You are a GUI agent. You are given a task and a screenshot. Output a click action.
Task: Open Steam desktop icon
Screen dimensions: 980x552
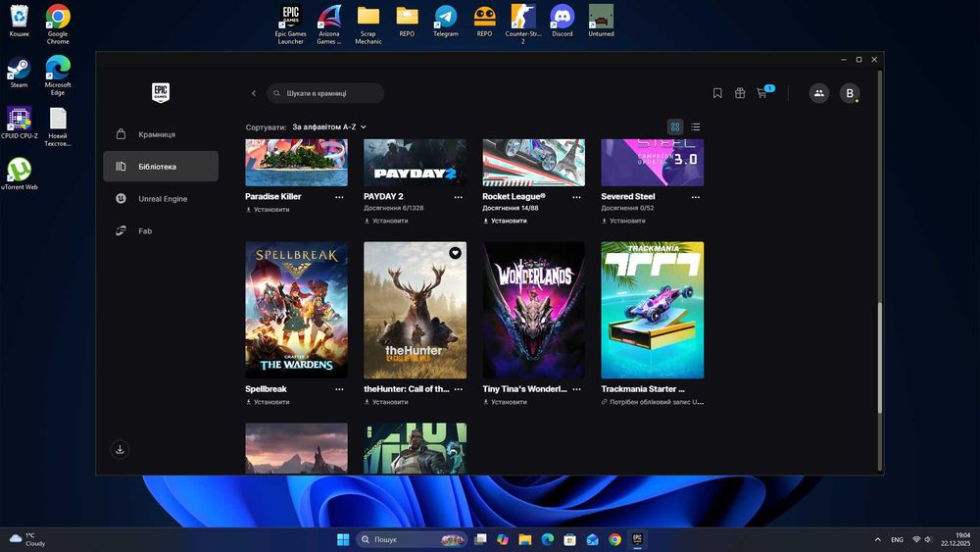(19, 73)
